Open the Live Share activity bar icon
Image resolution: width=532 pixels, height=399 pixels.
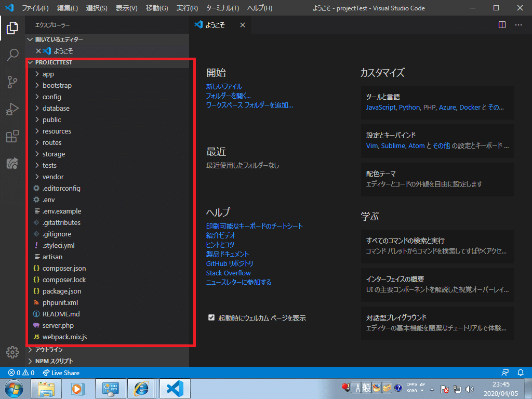pos(12,163)
